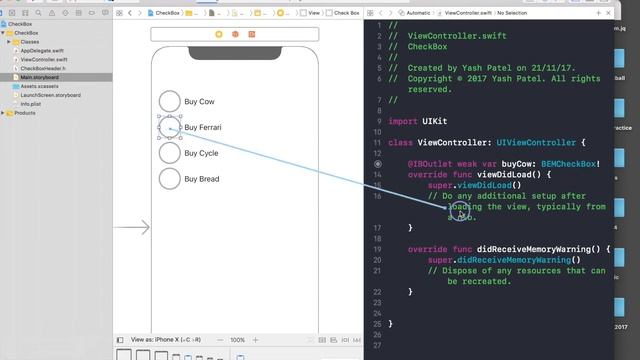Toggle the Buy Cycle checkbox

point(169,153)
